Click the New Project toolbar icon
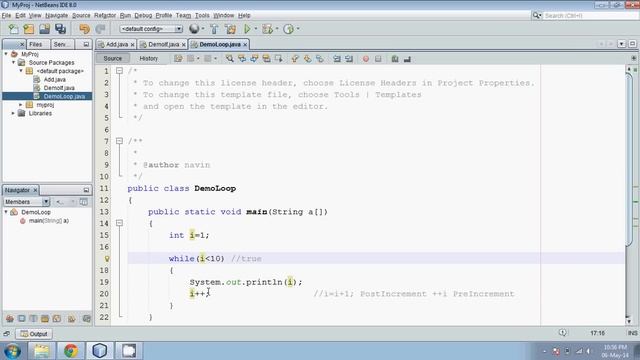 [29, 29]
